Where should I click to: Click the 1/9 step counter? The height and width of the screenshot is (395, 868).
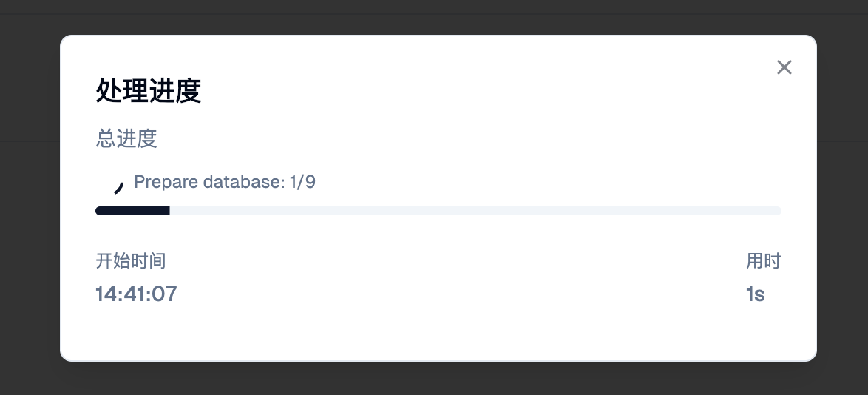pos(303,182)
